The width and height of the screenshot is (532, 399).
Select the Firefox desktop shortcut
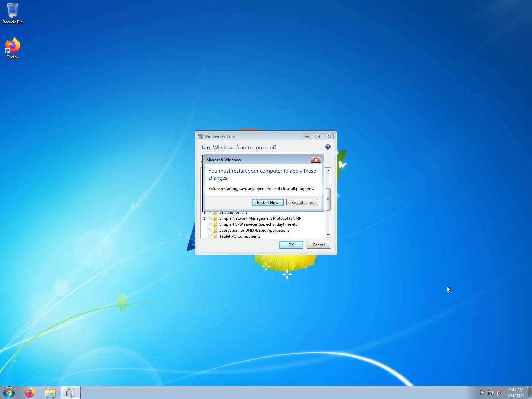[13, 49]
